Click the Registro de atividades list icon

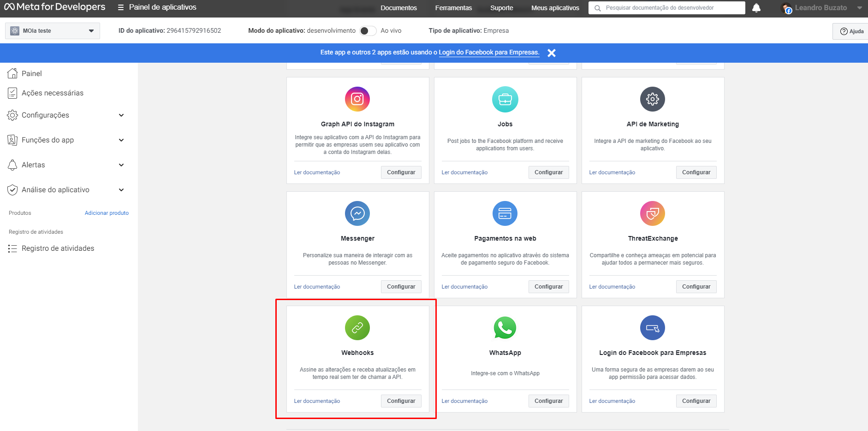[12, 248]
